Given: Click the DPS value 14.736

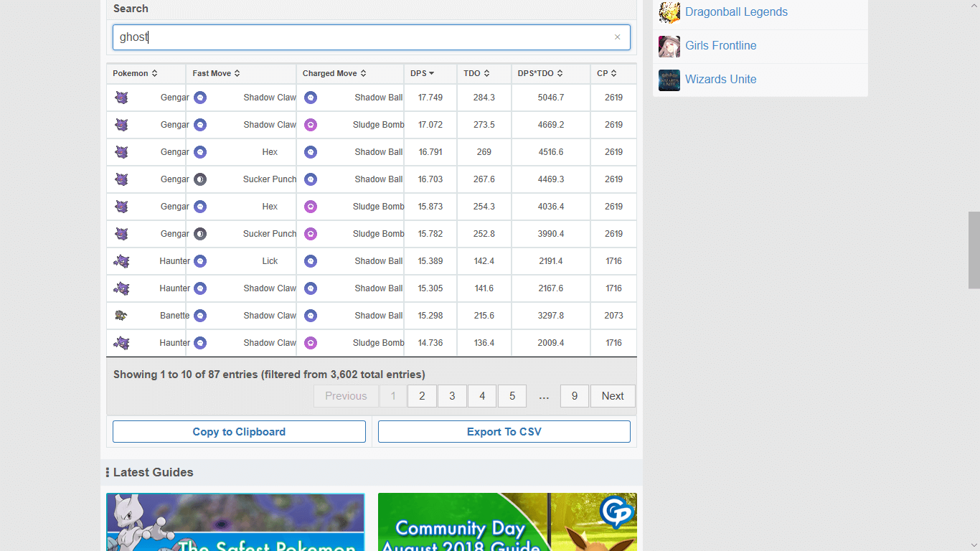Looking at the screenshot, I should point(430,343).
